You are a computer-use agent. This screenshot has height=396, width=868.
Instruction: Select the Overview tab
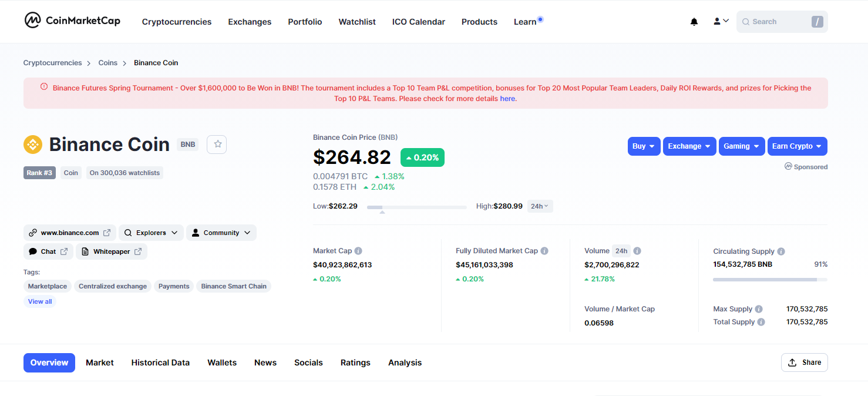pos(49,363)
